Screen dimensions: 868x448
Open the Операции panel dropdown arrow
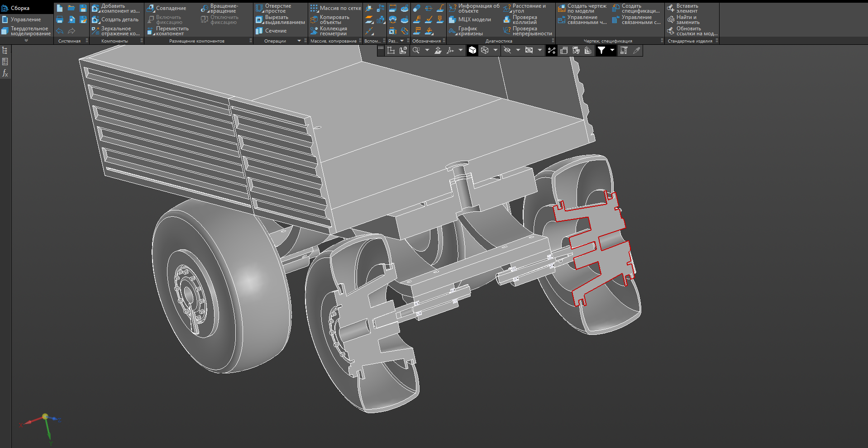coord(299,41)
